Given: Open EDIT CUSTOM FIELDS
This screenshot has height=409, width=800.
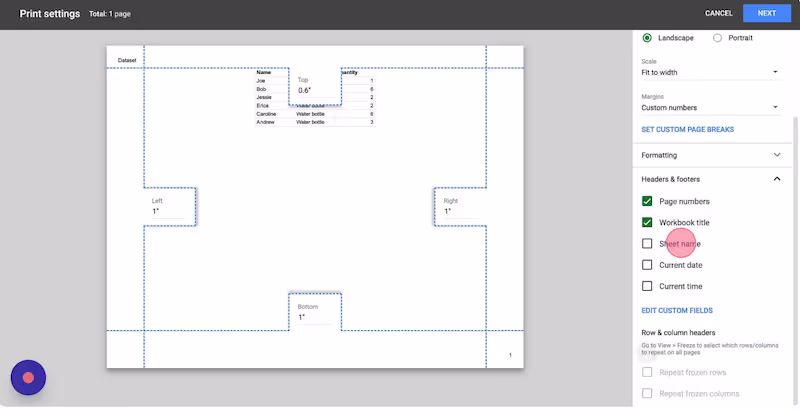Looking at the screenshot, I should 677,311.
